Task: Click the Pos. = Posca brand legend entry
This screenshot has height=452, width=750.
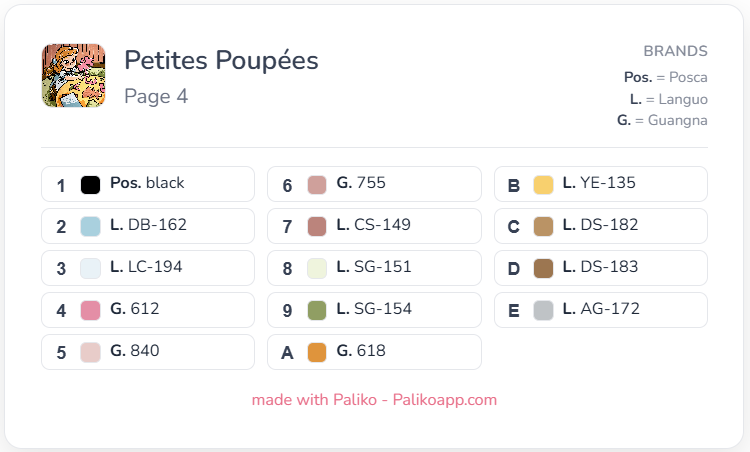Action: 666,77
